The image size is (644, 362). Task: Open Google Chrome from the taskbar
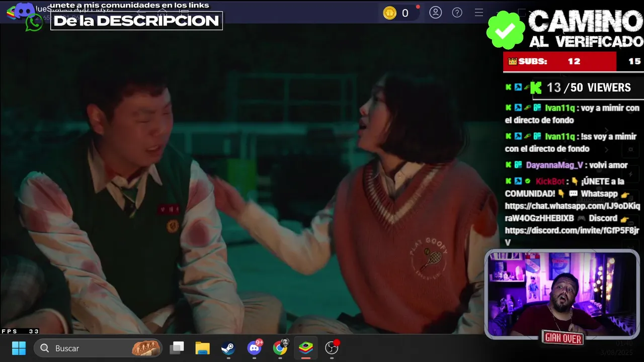coord(280,347)
